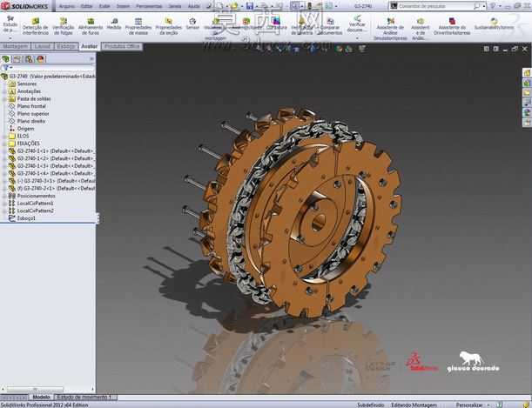Open the Arquivo menu

(x=67, y=6)
